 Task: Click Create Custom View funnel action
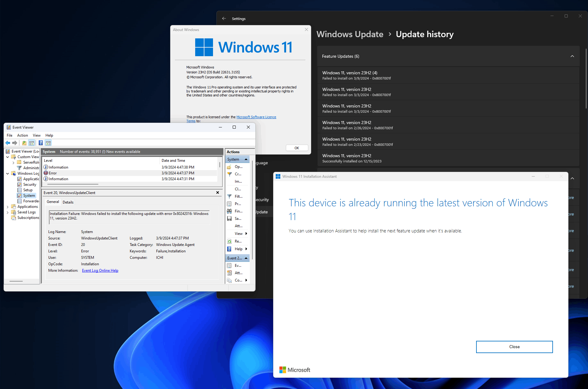click(238, 174)
